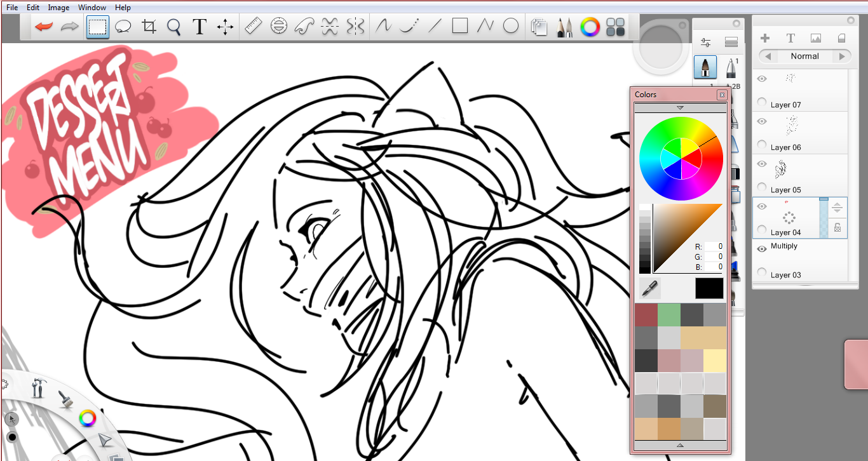Select the Lasso selection tool
Viewport: 868px width, 461px height.
[x=123, y=27]
